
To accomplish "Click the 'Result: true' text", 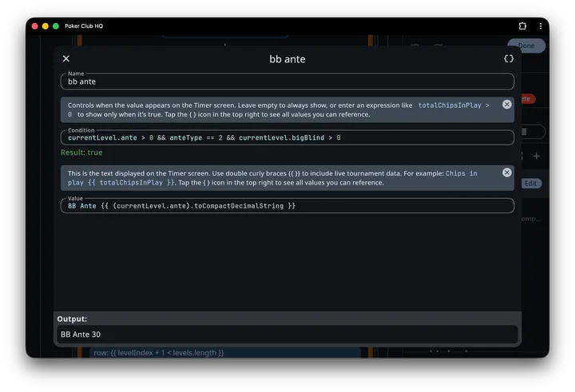I will (x=81, y=152).
